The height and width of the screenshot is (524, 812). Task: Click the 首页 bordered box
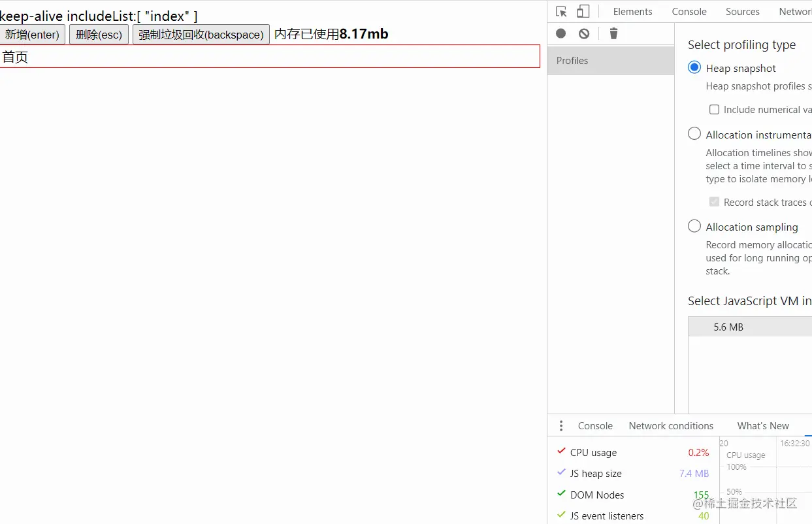270,56
